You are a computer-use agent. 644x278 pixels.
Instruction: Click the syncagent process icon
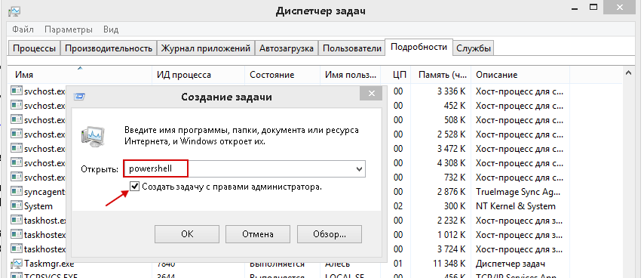coord(17,192)
